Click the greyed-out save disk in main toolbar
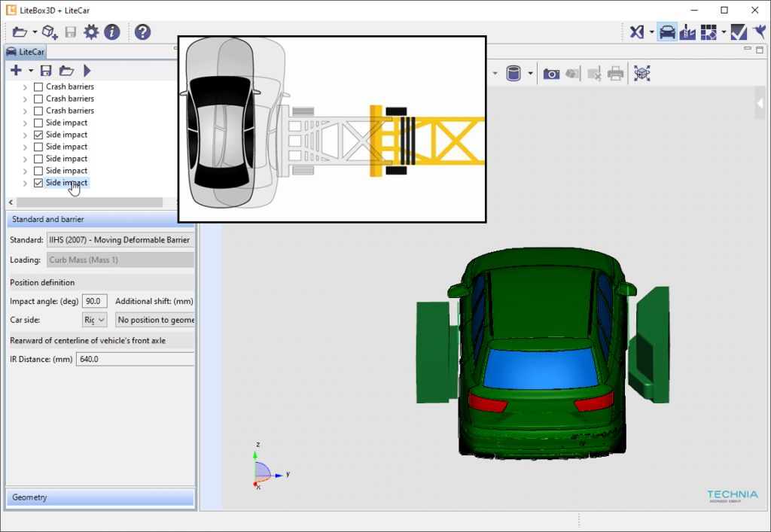The height and width of the screenshot is (532, 771). tap(71, 32)
